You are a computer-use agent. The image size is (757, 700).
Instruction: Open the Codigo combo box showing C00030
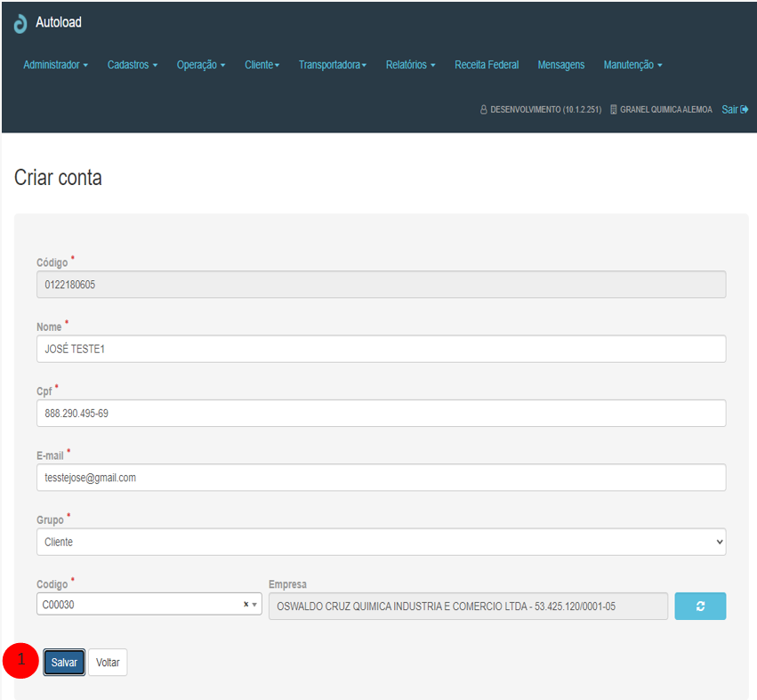coord(149,604)
